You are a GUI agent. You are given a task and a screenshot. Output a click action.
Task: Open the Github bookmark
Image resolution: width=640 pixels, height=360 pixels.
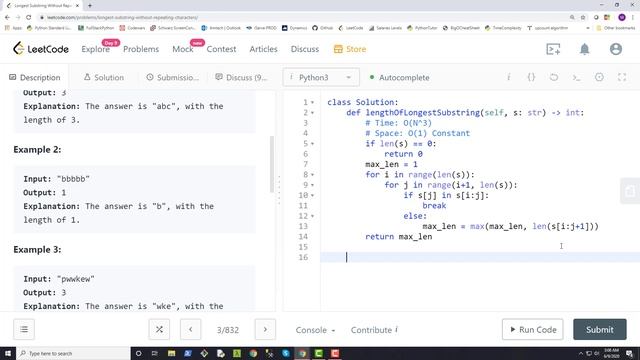(x=322, y=28)
